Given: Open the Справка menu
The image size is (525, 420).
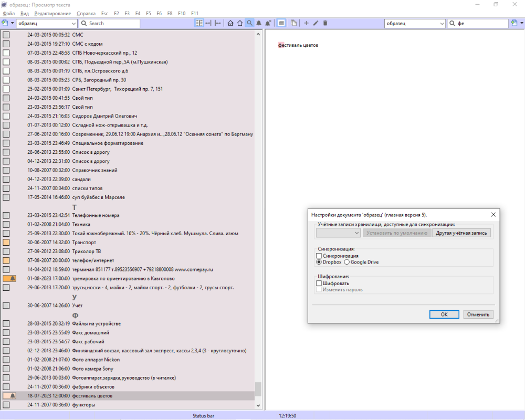Looking at the screenshot, I should pyautogui.click(x=86, y=14).
